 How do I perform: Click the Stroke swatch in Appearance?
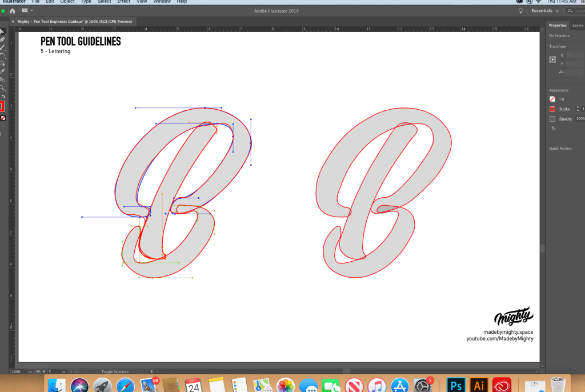point(552,109)
